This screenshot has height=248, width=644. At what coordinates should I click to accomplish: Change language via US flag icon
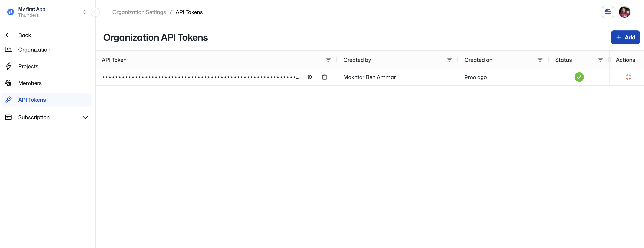(608, 12)
